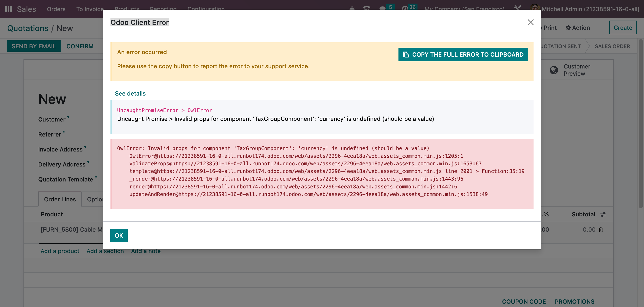The width and height of the screenshot is (644, 307).
Task: Click the Subtotal column header
Action: coord(583,214)
